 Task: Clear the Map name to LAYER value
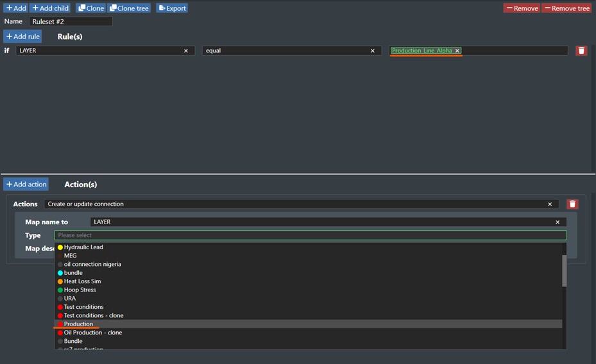[558, 222]
